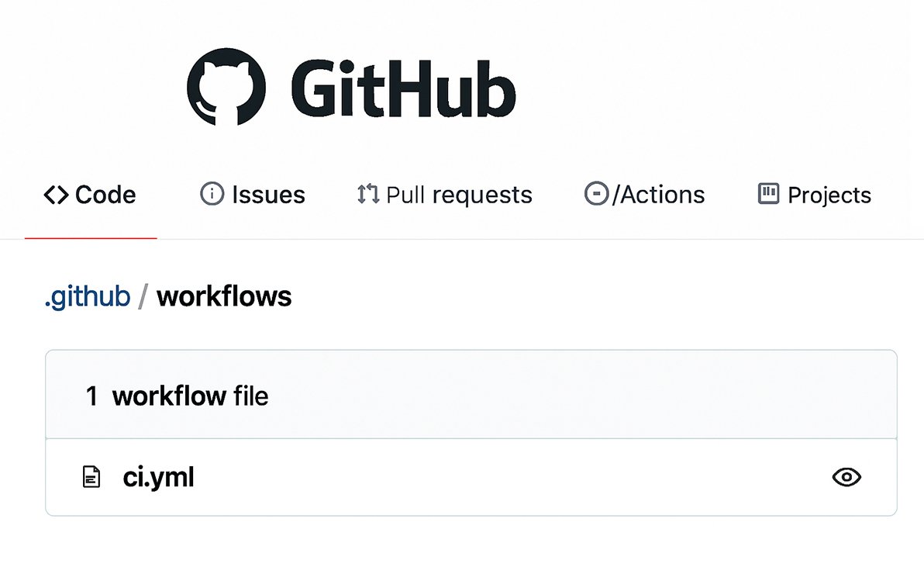
Task: Toggle preview for ci.yml with the eye icon
Action: coord(846,477)
